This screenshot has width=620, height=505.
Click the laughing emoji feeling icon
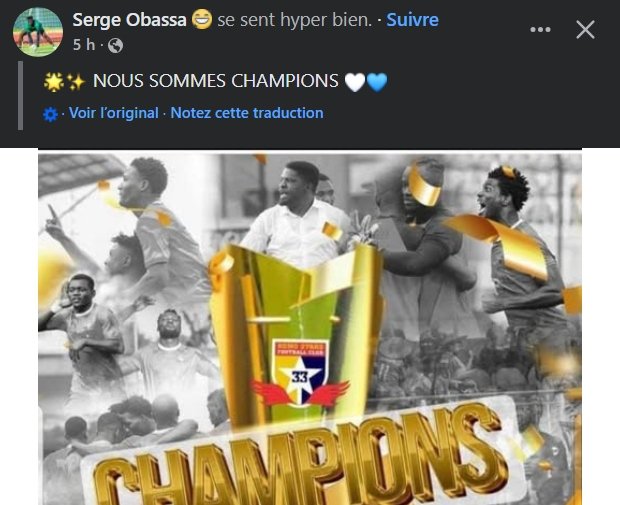click(202, 19)
